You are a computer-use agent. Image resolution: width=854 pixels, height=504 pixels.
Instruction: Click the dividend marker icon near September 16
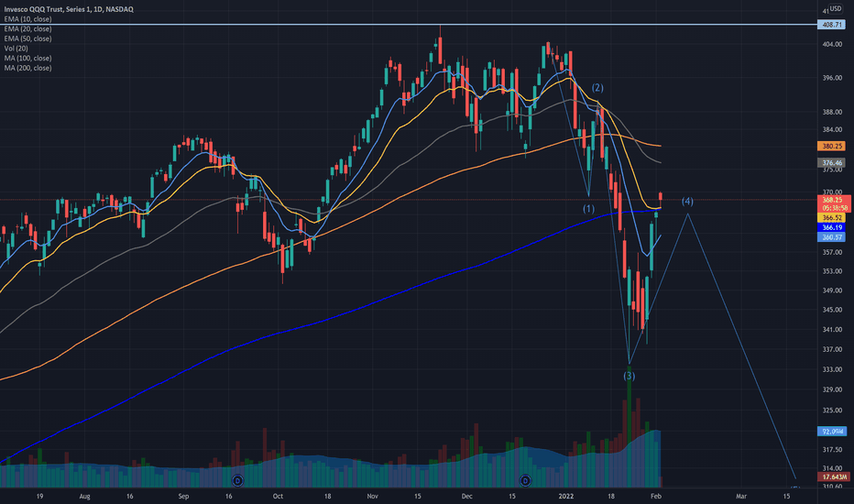click(237, 480)
